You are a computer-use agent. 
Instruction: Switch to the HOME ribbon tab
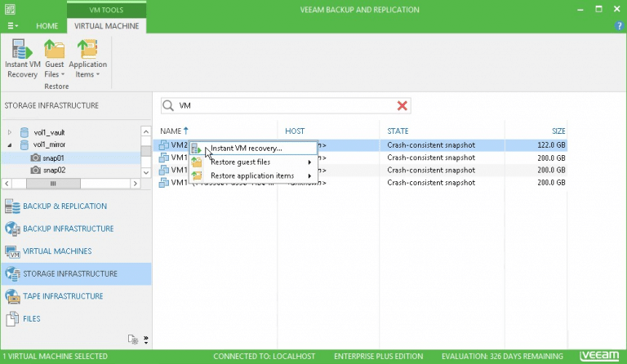(47, 26)
